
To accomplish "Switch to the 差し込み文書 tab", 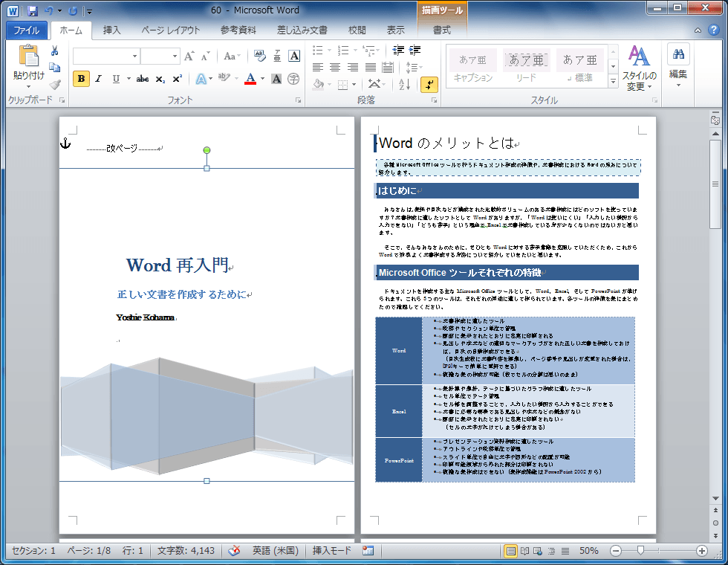I will click(302, 30).
